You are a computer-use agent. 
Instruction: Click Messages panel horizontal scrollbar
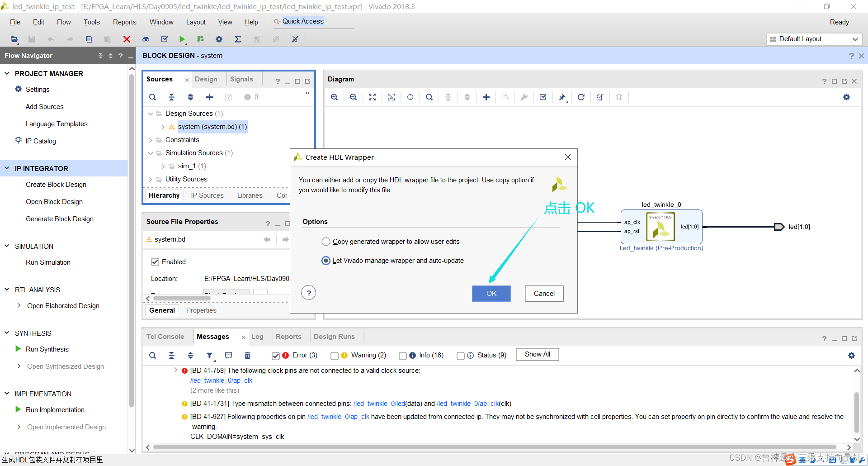tap(495, 447)
